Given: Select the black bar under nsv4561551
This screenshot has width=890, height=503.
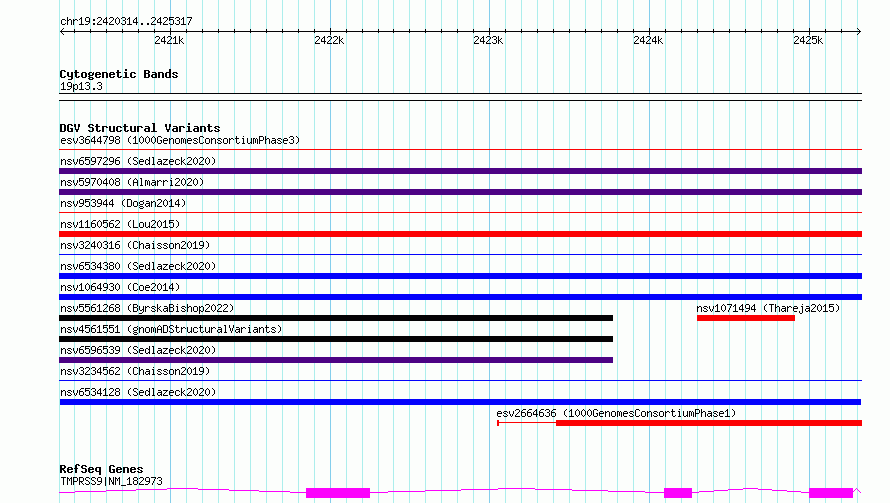Looking at the screenshot, I should 336,339.
